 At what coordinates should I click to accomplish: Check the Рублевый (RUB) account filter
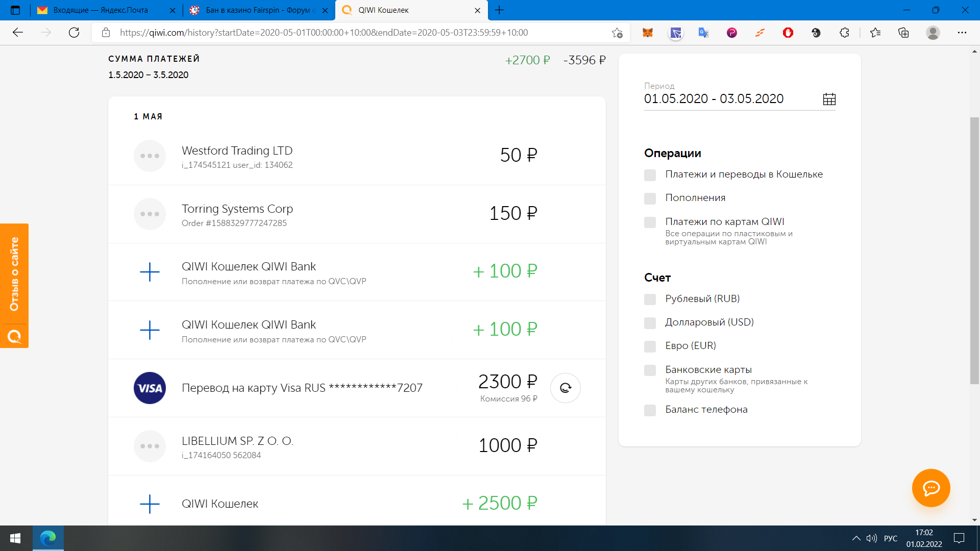click(x=650, y=299)
